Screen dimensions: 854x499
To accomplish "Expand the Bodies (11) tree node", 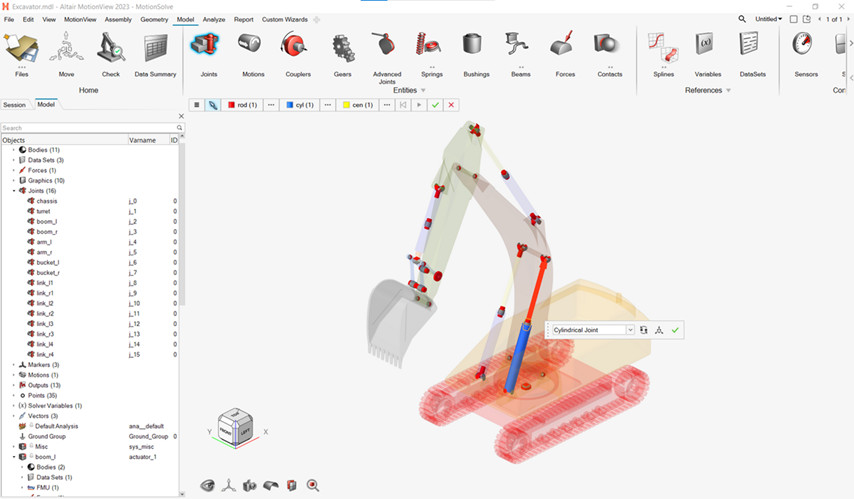I will tap(14, 150).
